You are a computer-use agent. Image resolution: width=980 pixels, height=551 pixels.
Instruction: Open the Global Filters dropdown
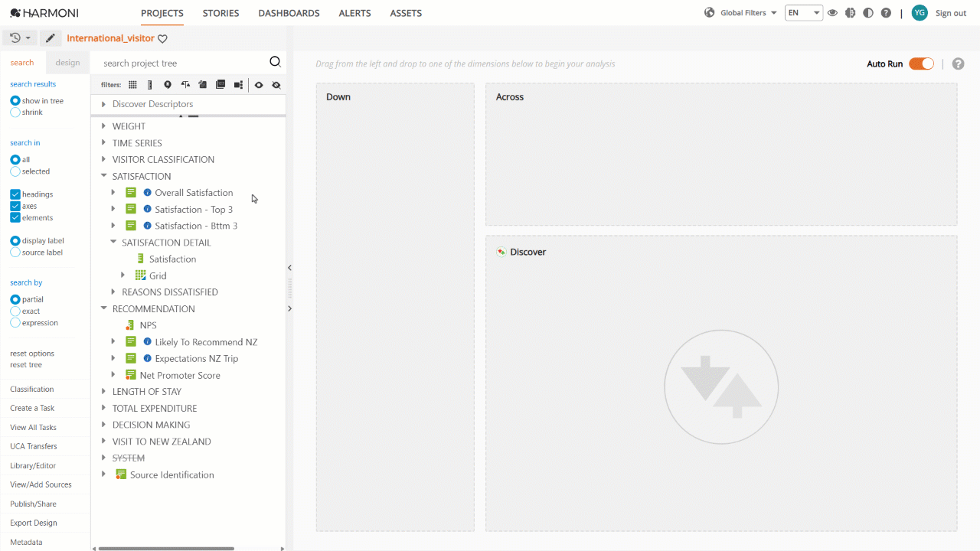tap(749, 13)
